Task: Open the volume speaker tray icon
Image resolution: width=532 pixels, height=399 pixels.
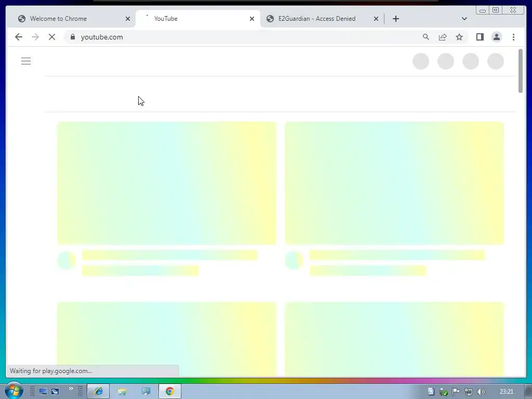Action: coord(481,392)
